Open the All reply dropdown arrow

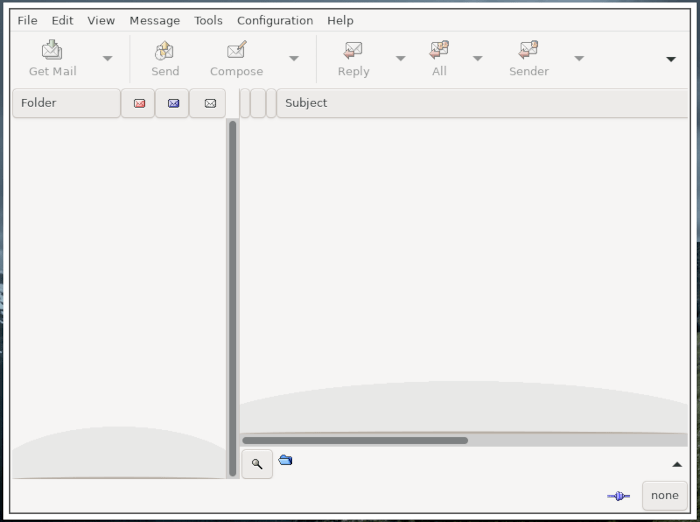pyautogui.click(x=477, y=58)
